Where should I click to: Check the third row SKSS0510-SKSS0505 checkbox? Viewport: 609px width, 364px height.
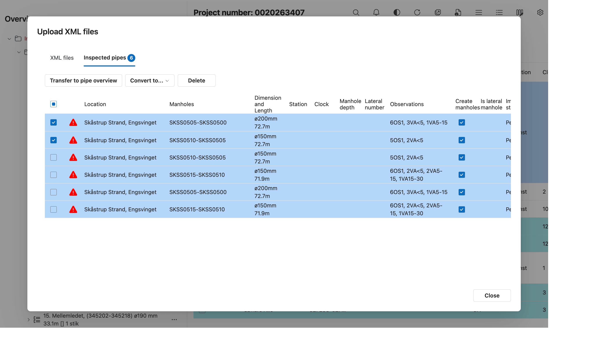(53, 157)
